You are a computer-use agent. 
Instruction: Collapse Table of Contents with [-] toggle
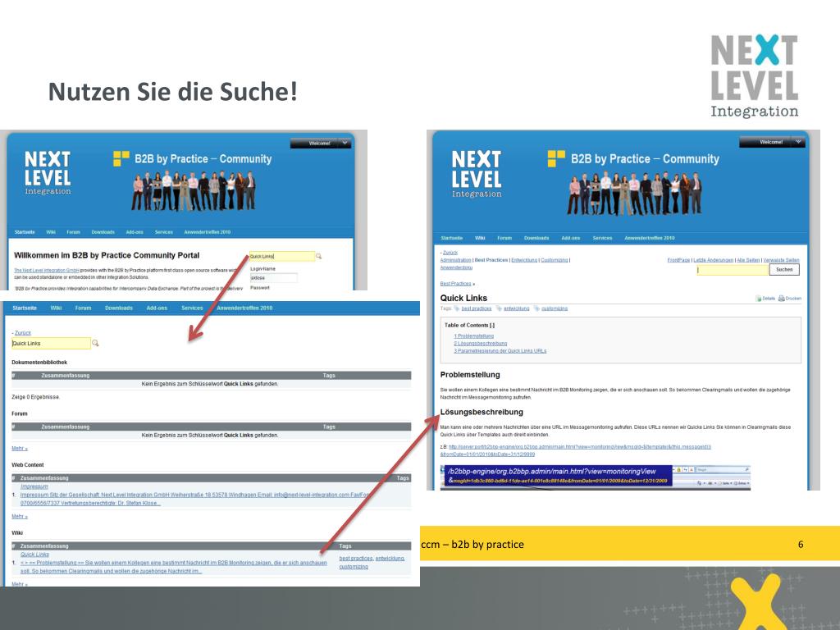click(x=492, y=325)
